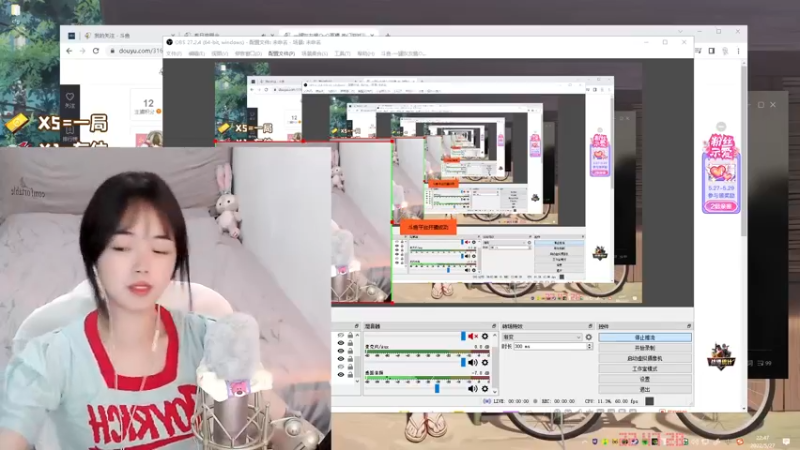Go forward in the browser window
The image size is (800, 450).
coord(83,51)
